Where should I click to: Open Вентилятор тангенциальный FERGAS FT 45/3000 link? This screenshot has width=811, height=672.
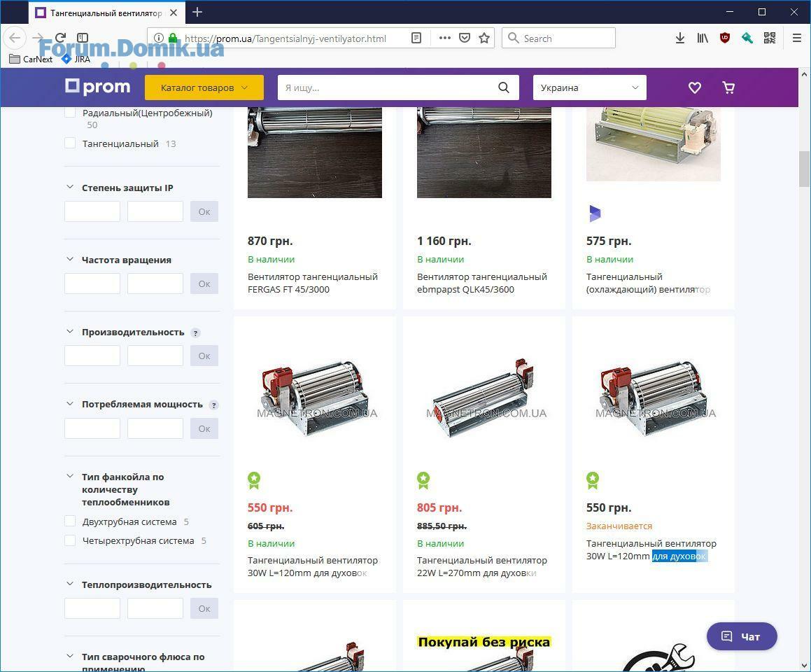(312, 283)
